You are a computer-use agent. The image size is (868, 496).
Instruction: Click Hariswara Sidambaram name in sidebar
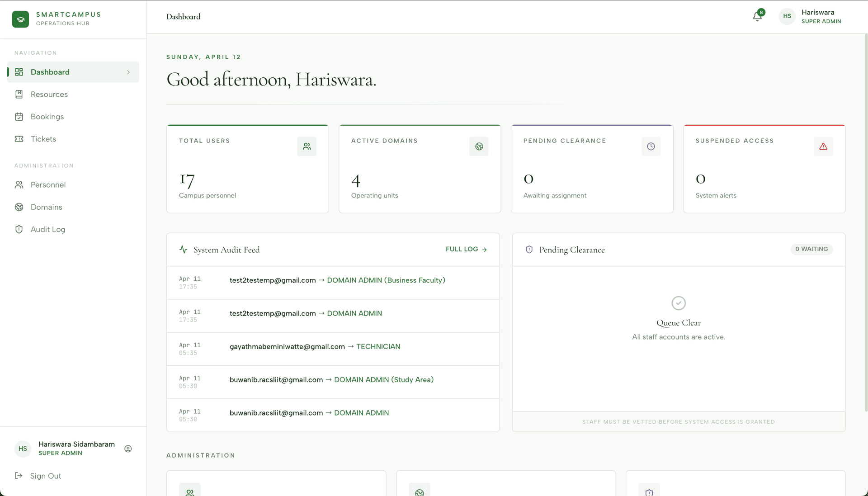click(76, 444)
